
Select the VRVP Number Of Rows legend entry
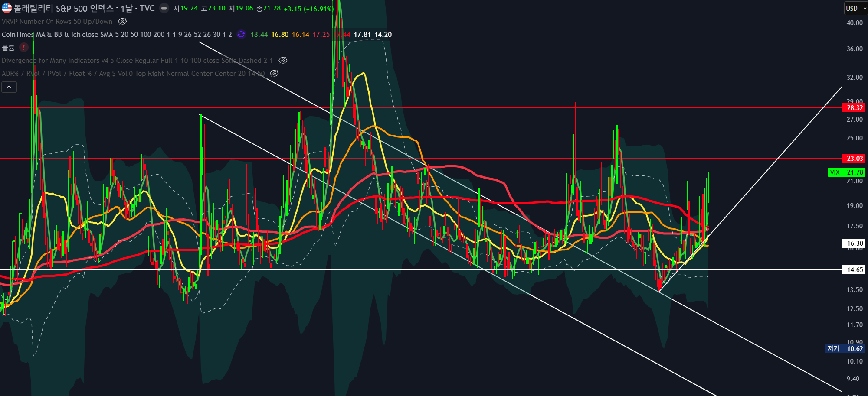pos(56,22)
